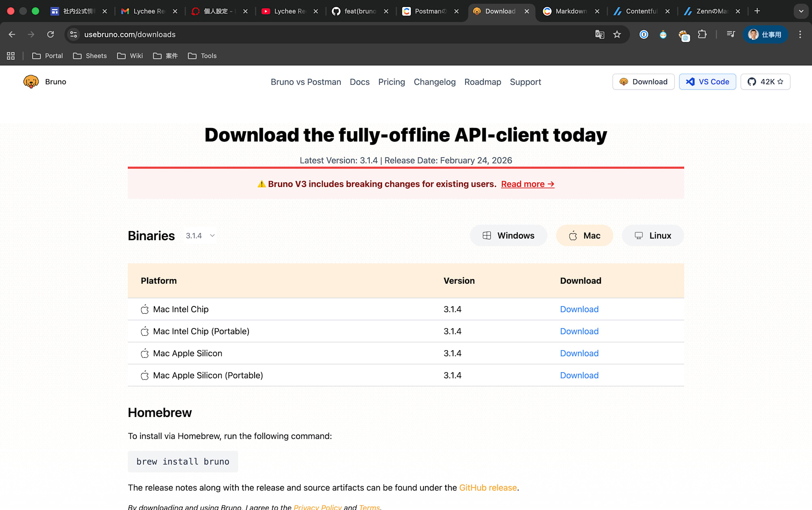Switch to the Postman browser tab
Screen dimensions: 812x510
[x=430, y=11]
